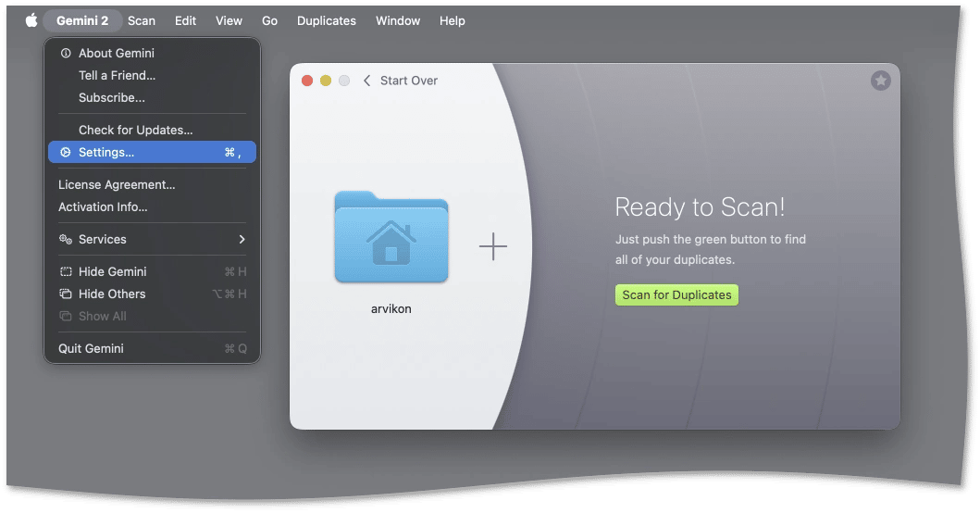Click Activation Info menu item
980x513 pixels.
[103, 207]
